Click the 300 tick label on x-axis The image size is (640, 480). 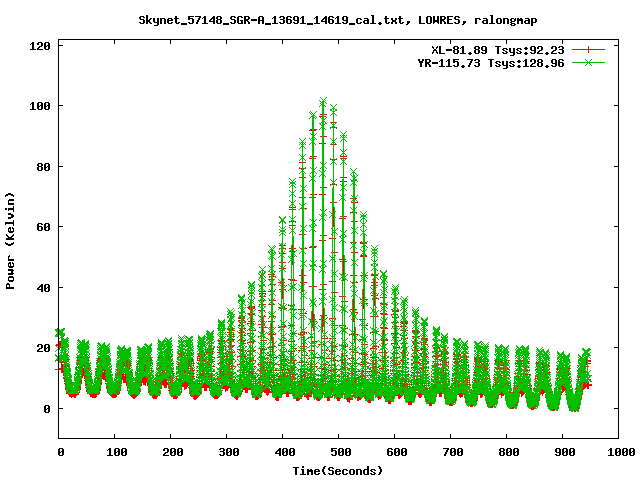point(227,452)
